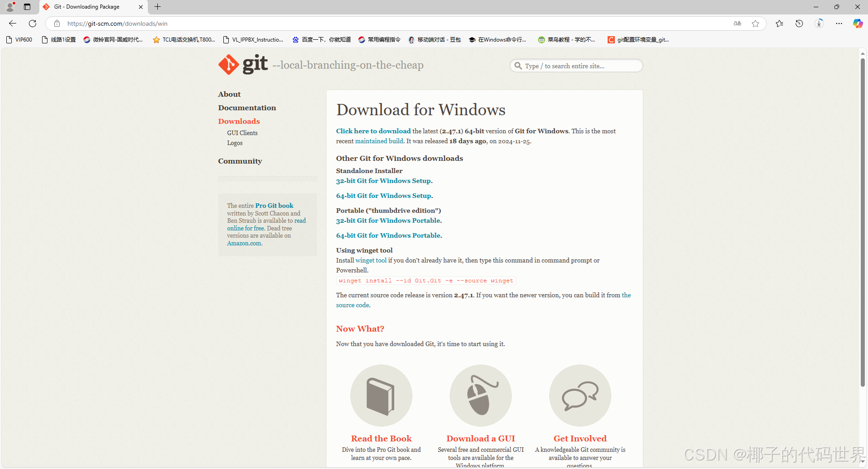
Task: Click the site search field
Action: (x=576, y=66)
